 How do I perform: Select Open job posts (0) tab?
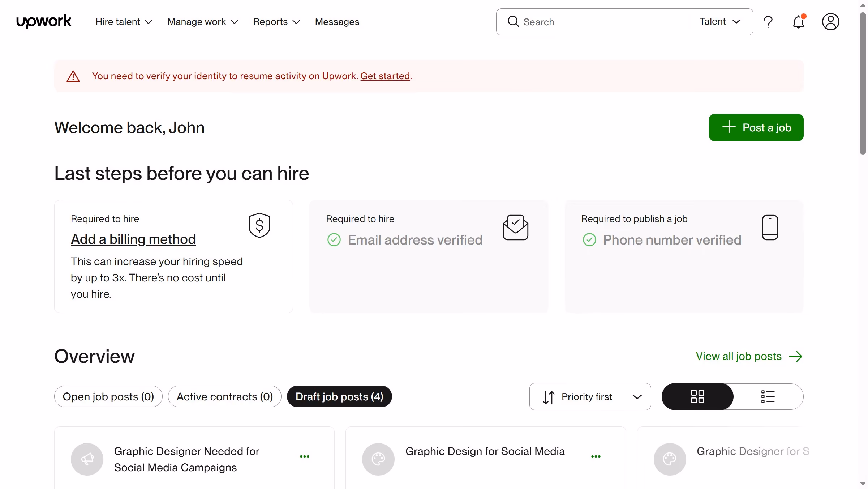[x=108, y=397]
